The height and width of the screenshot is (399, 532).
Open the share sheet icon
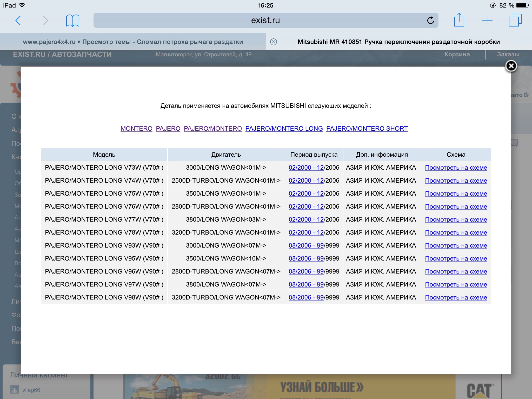[459, 20]
